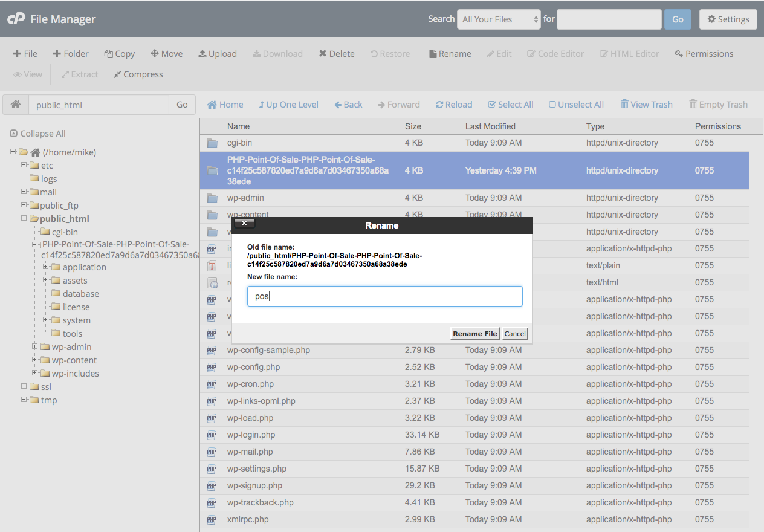Click Unselect All

point(576,105)
